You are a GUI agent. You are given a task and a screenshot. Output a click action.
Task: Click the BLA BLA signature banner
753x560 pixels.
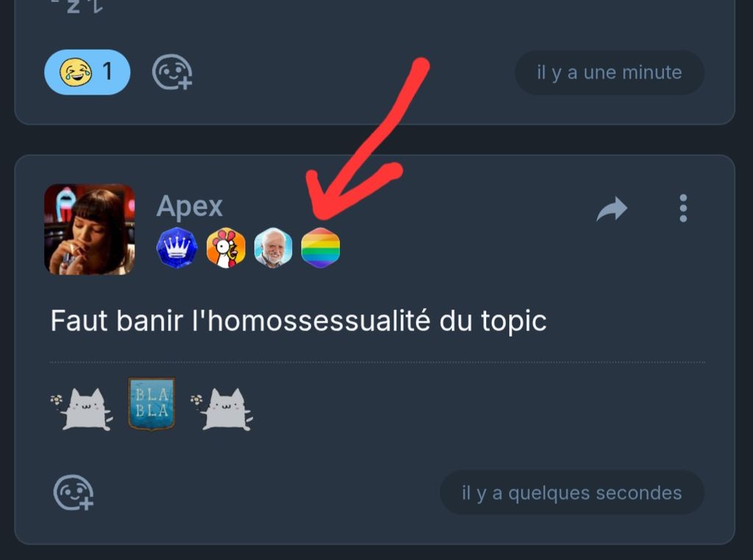pos(151,403)
